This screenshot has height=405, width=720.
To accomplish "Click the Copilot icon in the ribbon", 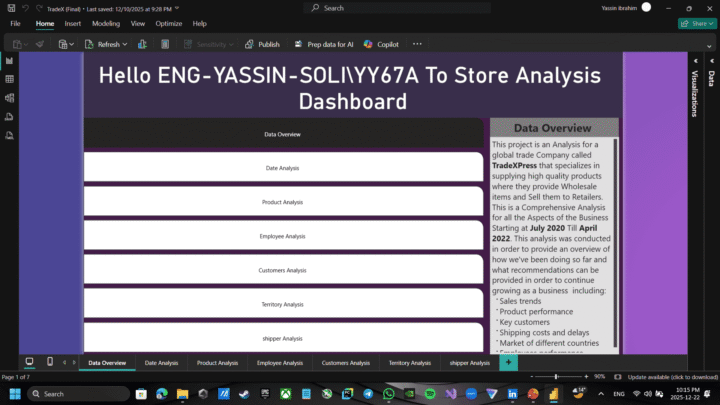I will (381, 44).
